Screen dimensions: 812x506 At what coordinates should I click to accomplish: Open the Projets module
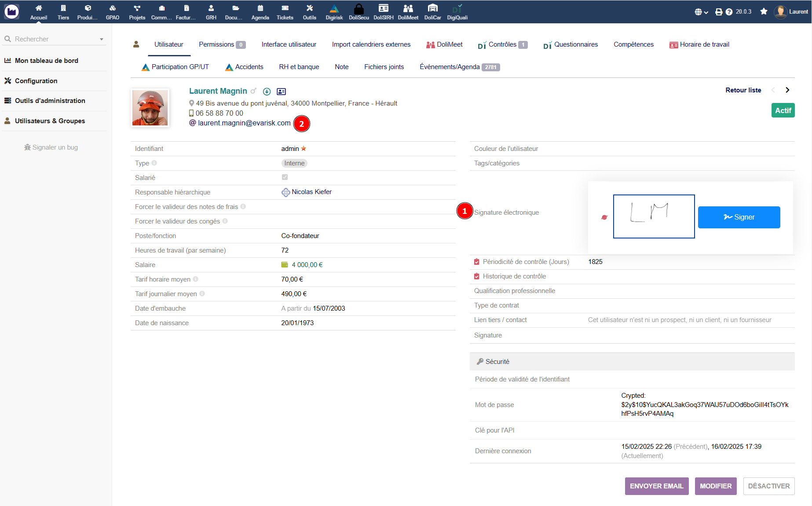(x=137, y=12)
